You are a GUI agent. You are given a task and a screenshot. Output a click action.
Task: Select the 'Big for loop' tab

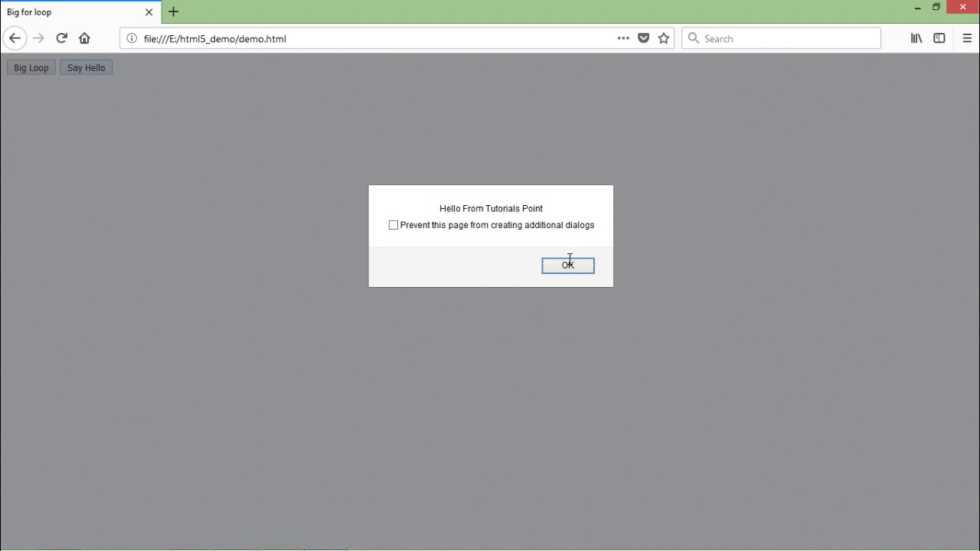click(80, 12)
